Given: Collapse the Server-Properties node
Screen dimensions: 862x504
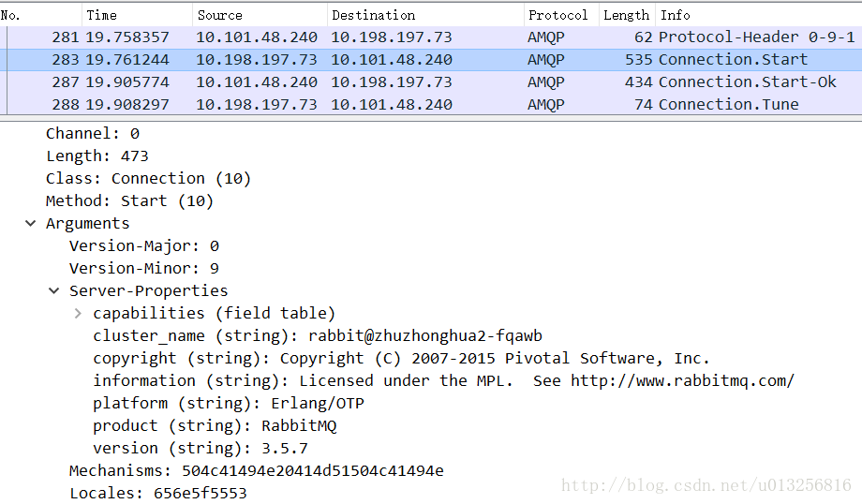Looking at the screenshot, I should pos(54,290).
